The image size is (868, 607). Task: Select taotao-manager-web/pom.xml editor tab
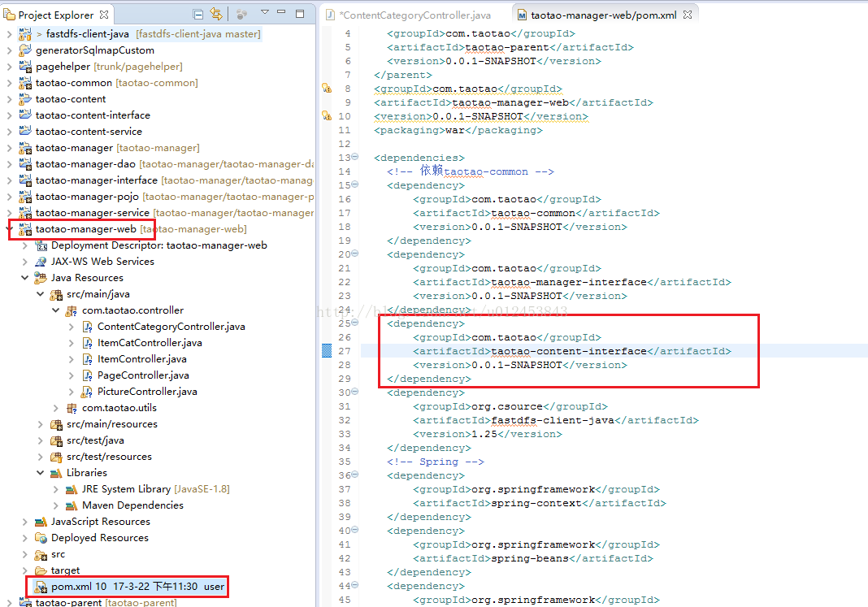pyautogui.click(x=603, y=15)
